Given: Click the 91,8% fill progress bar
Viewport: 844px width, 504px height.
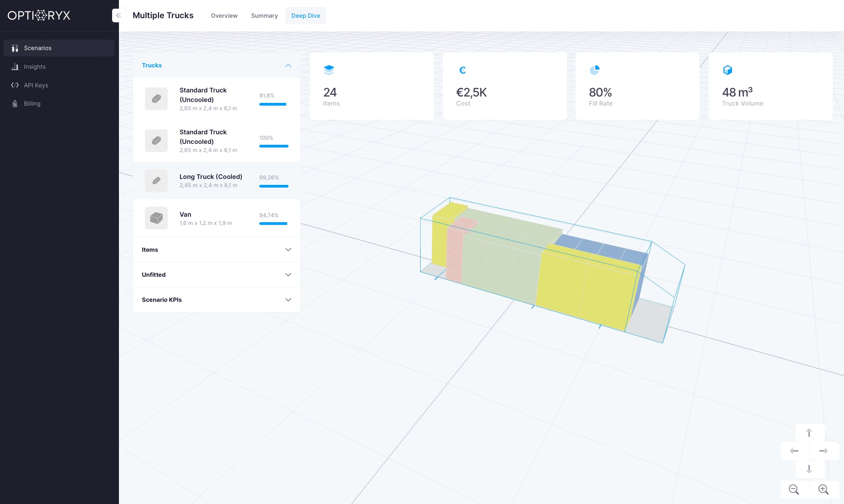Looking at the screenshot, I should point(273,104).
